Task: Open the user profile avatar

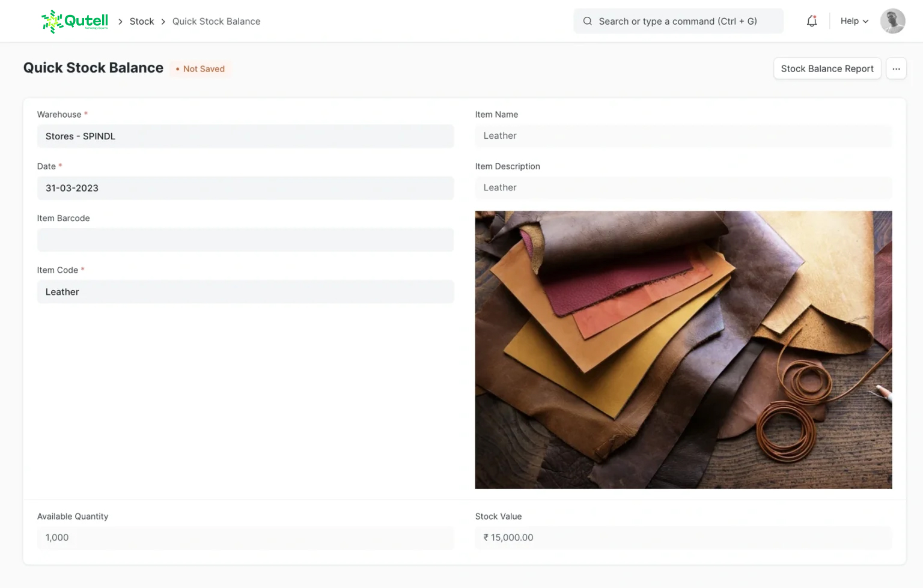Action: (x=892, y=21)
